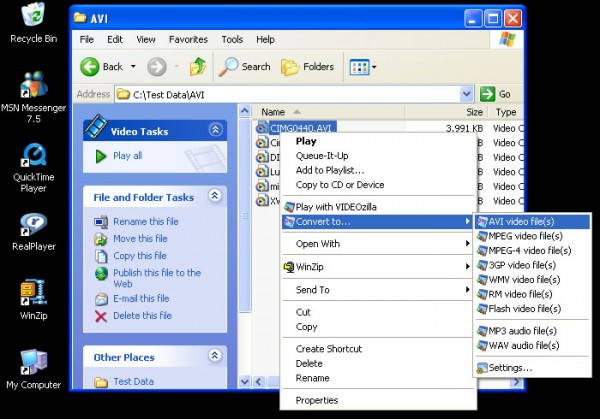Click Play with VIDEOzilla entry
The image size is (600, 419).
click(377, 207)
